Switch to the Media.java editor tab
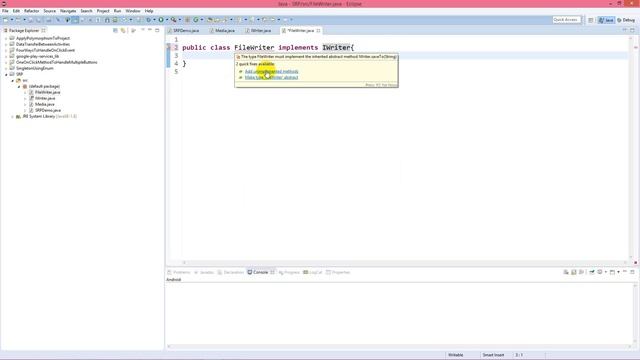 click(222, 31)
